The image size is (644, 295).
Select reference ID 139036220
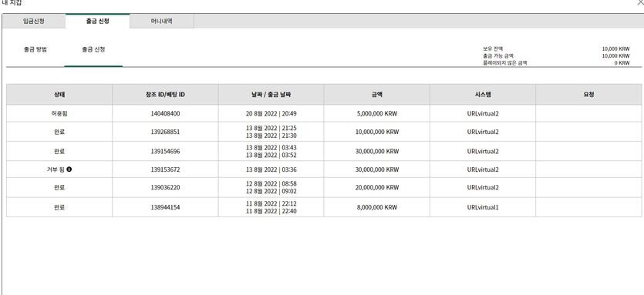coord(165,187)
